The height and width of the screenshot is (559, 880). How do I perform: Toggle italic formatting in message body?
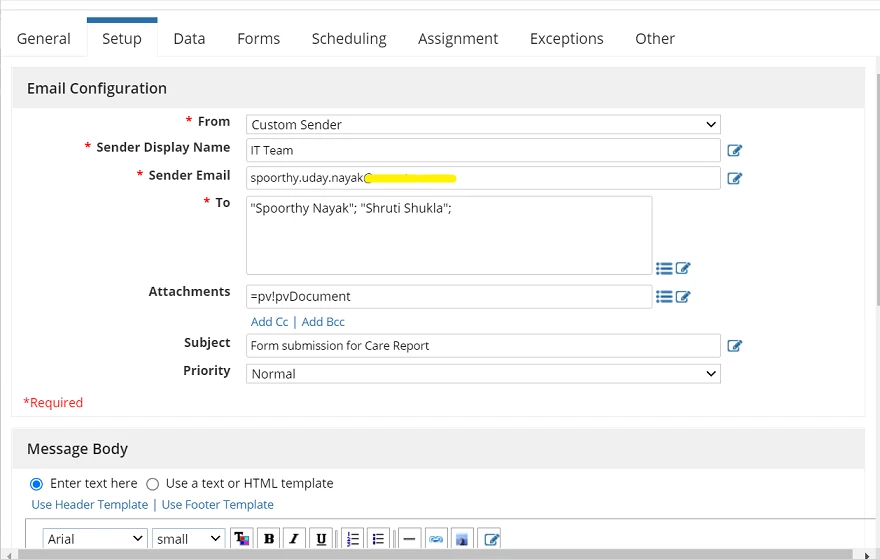point(294,539)
